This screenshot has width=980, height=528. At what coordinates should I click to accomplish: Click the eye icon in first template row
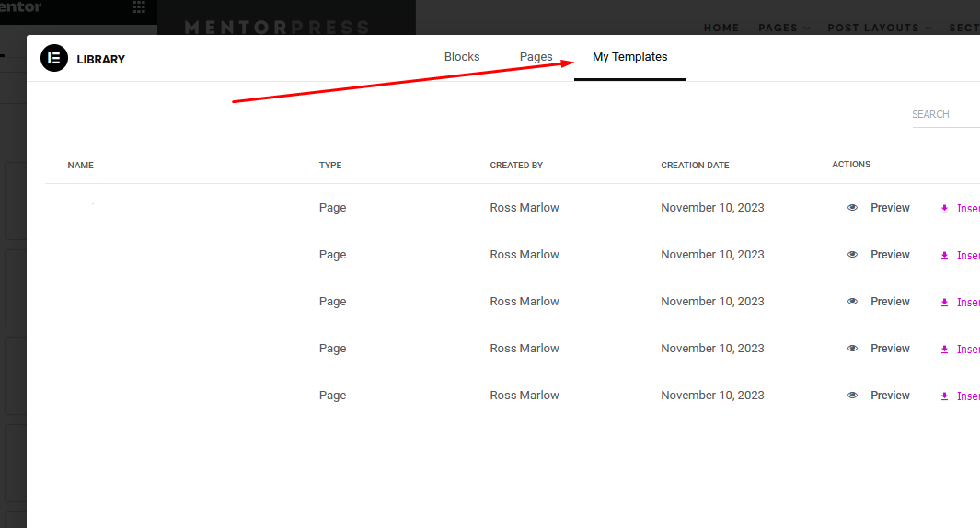(x=852, y=208)
